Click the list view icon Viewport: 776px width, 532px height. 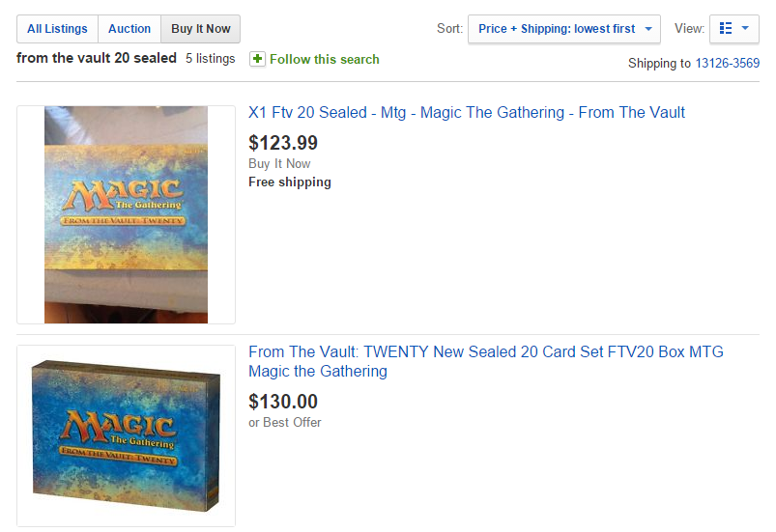tap(726, 29)
